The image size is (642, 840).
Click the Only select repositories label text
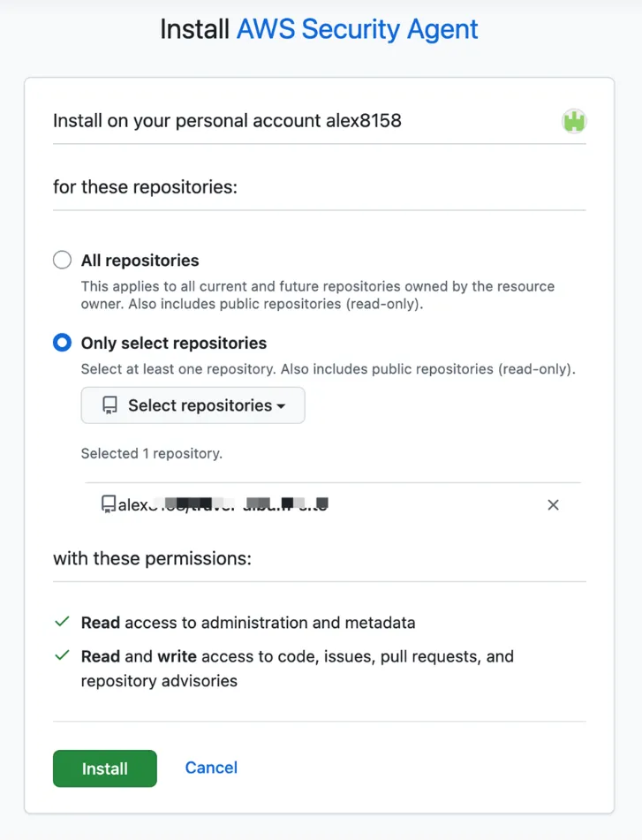174,343
